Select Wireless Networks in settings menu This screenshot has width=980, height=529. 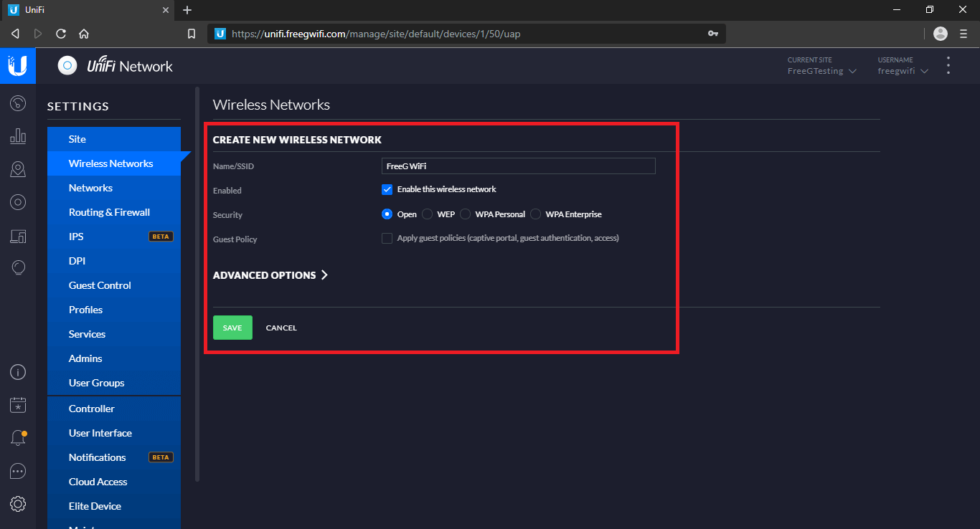pyautogui.click(x=114, y=163)
